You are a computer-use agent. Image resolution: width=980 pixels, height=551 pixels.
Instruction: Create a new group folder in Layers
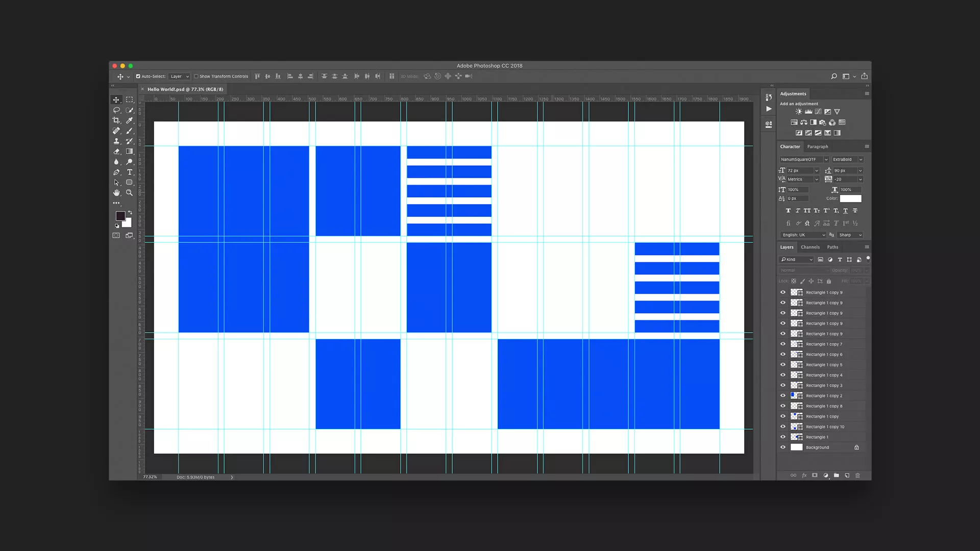click(837, 475)
